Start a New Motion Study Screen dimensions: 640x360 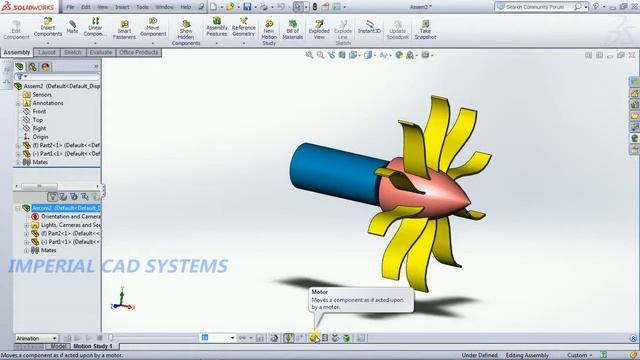coord(269,32)
